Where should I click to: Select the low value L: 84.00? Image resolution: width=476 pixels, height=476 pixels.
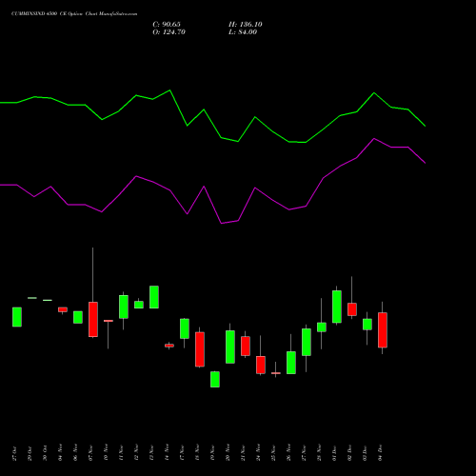(x=243, y=32)
